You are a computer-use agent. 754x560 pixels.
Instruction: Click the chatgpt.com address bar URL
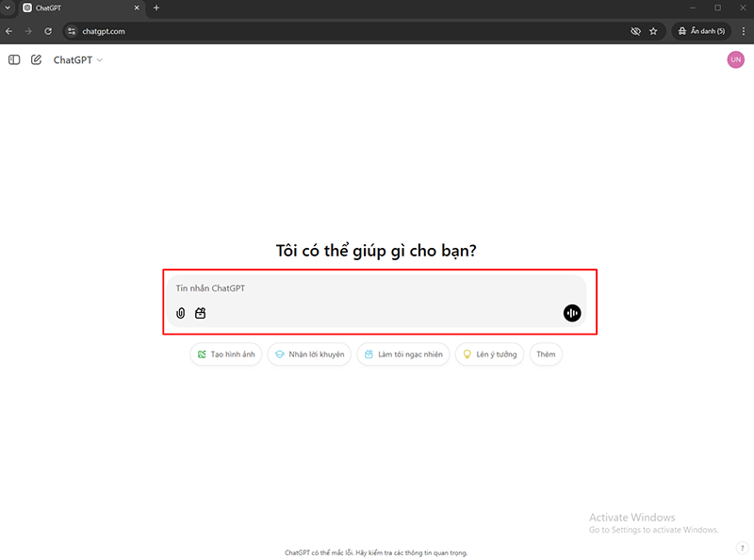point(104,31)
